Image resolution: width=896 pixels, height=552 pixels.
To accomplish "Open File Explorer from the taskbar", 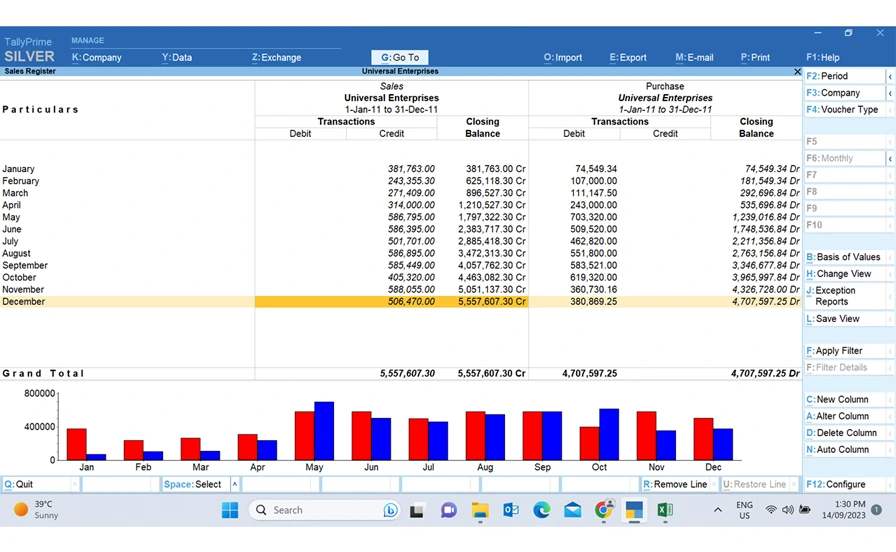I will pyautogui.click(x=480, y=510).
